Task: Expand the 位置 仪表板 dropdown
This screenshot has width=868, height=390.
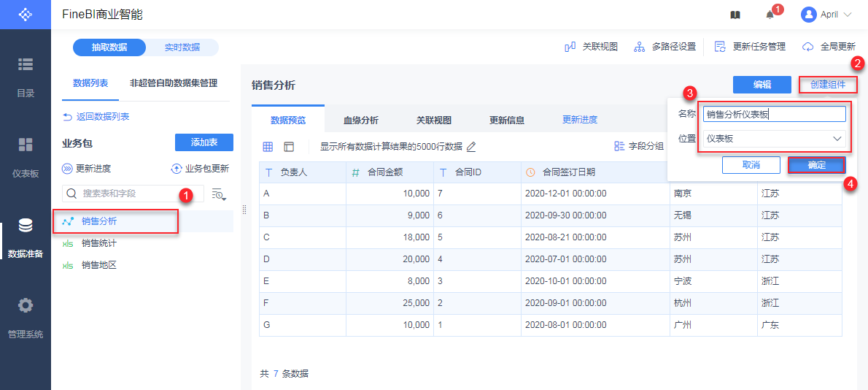Action: pyautogui.click(x=773, y=138)
